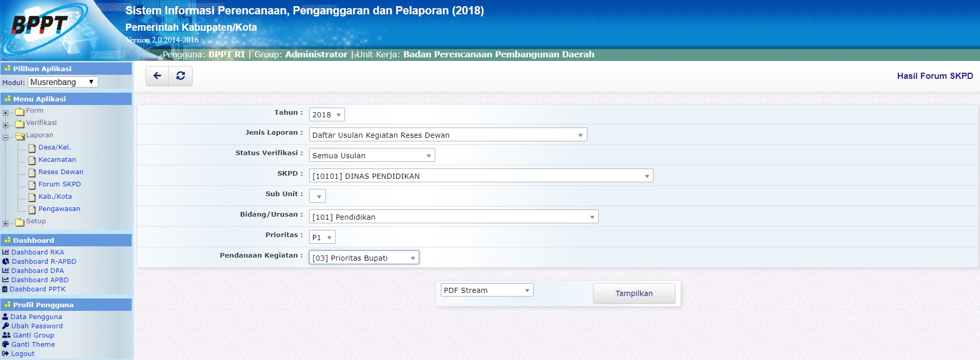This screenshot has width=980, height=360.
Task: Open the Ganti Group link
Action: pyautogui.click(x=33, y=335)
